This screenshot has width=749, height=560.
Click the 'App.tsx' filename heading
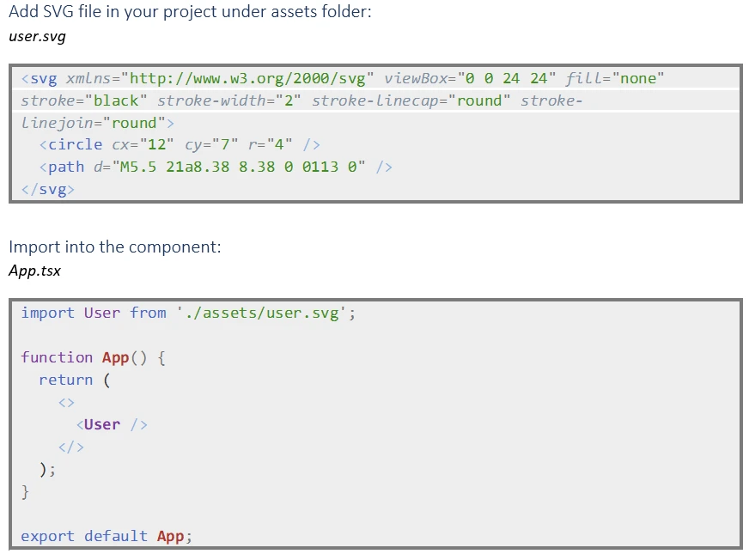34,271
